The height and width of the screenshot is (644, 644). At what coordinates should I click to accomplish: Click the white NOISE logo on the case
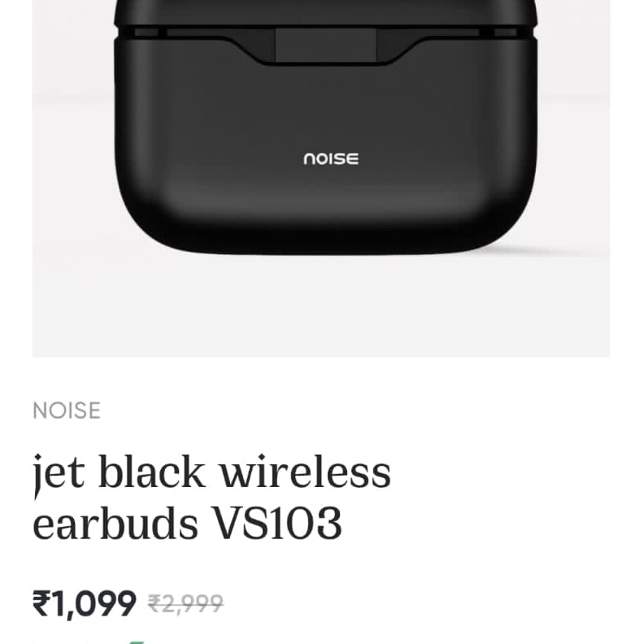coord(331,159)
